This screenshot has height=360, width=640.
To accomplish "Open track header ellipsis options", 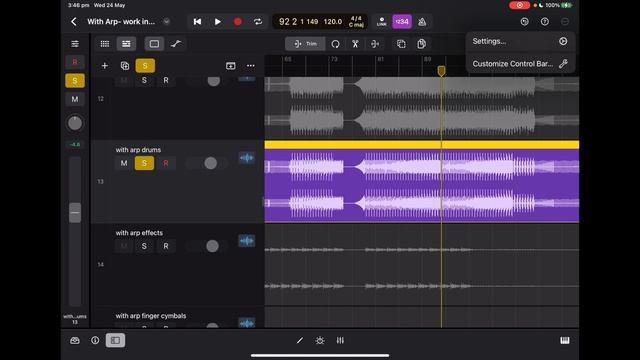I will (251, 66).
